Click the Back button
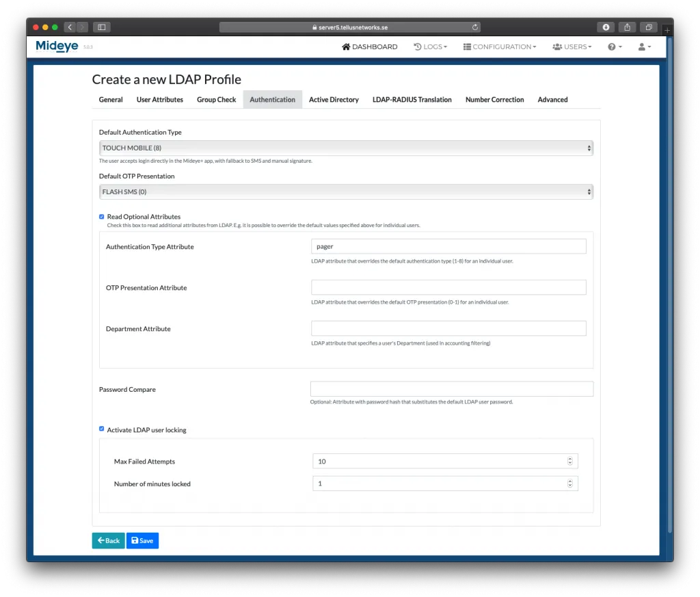Screen dimensions: 700x597 (x=108, y=540)
